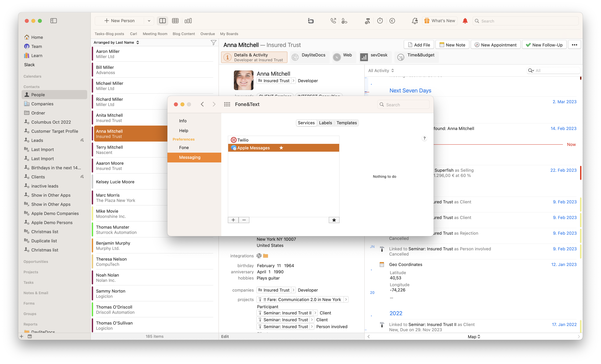Click the filter funnel icon above list
601x364 pixels.
[x=213, y=43]
